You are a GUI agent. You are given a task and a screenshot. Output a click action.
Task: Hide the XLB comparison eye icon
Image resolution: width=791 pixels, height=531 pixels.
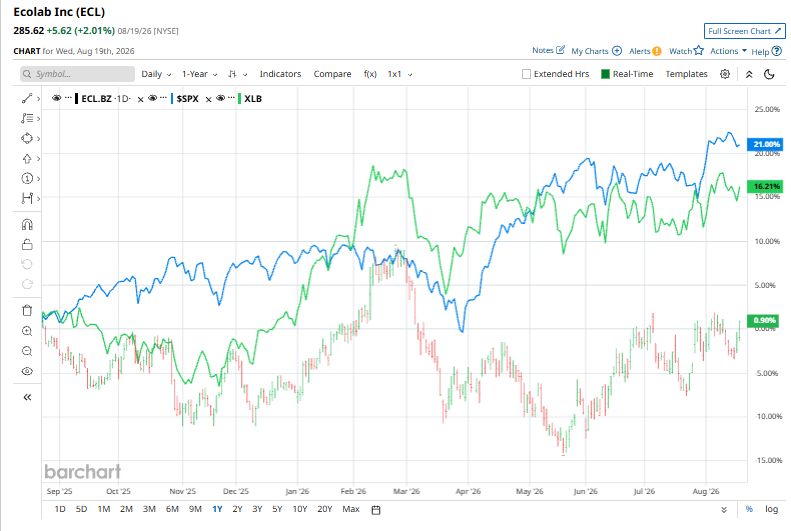[x=220, y=98]
